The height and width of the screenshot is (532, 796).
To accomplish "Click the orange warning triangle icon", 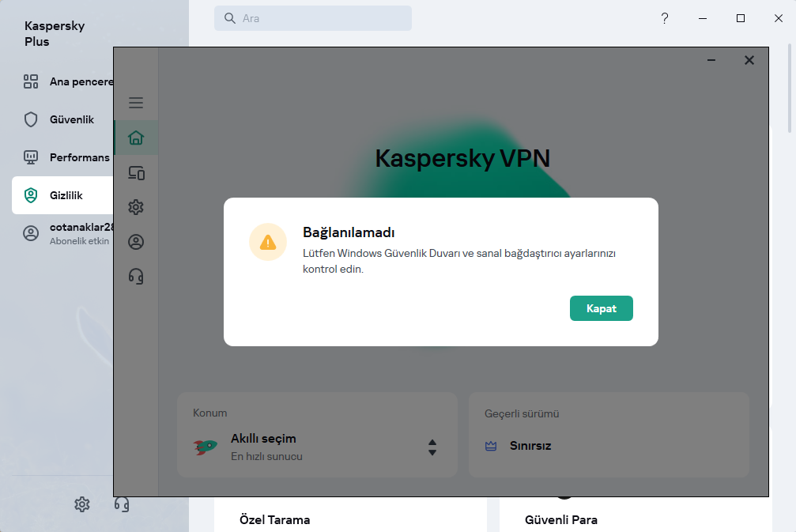I will coord(268,243).
